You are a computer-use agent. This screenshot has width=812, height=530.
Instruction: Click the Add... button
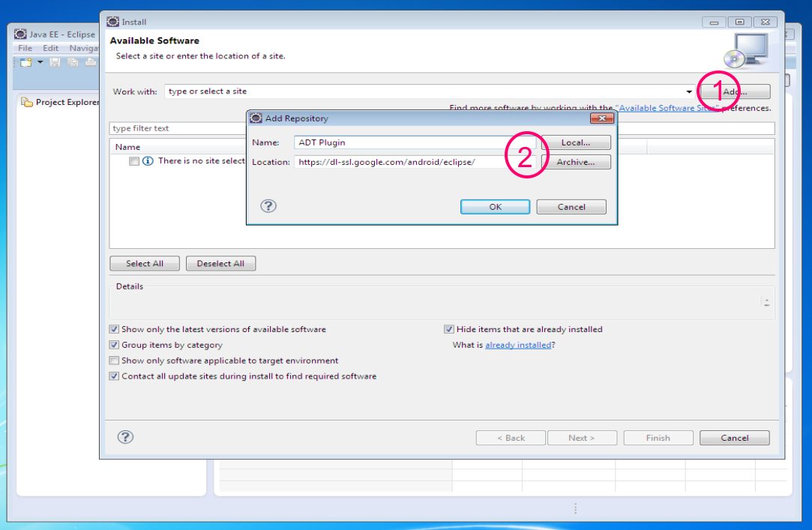(735, 91)
